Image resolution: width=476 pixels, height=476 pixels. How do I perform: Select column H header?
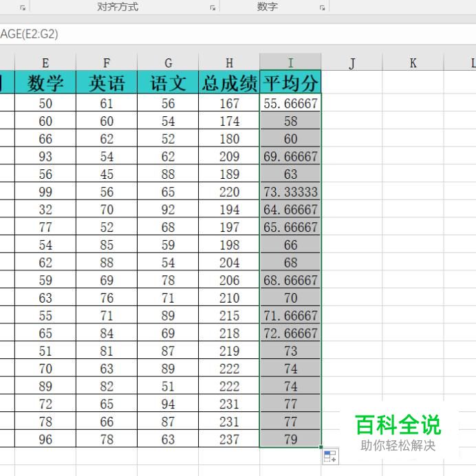(x=229, y=63)
